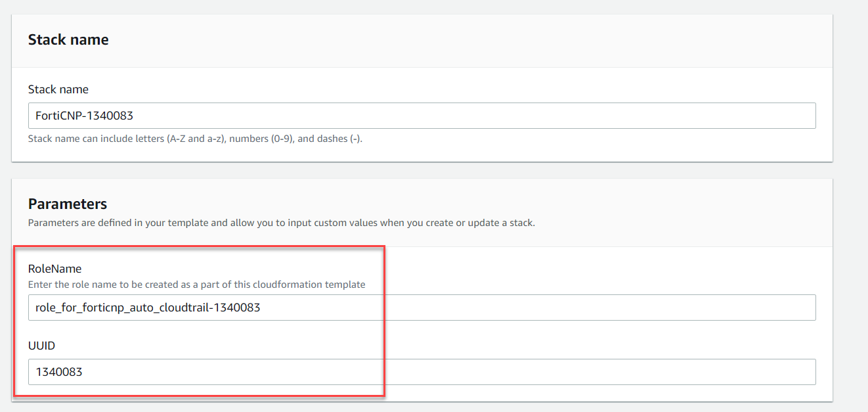Click the "FortiCNP-1340083" stack name value text

[x=85, y=116]
